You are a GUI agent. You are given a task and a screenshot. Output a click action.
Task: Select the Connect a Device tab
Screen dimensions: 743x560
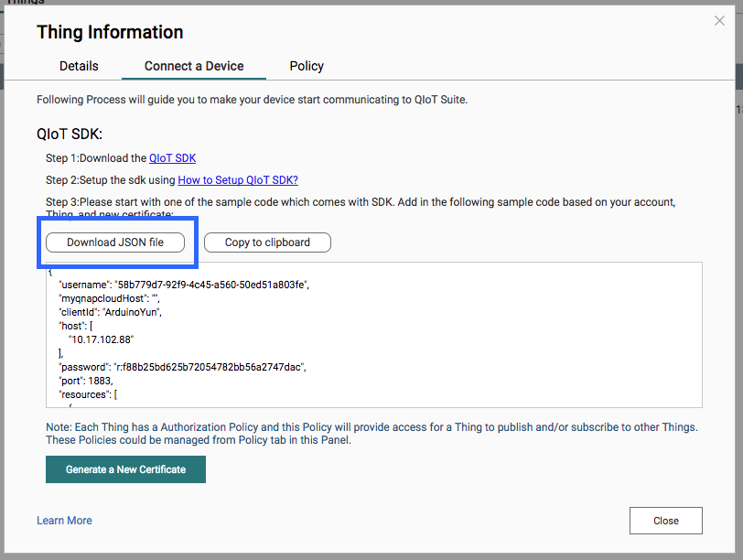tap(194, 66)
